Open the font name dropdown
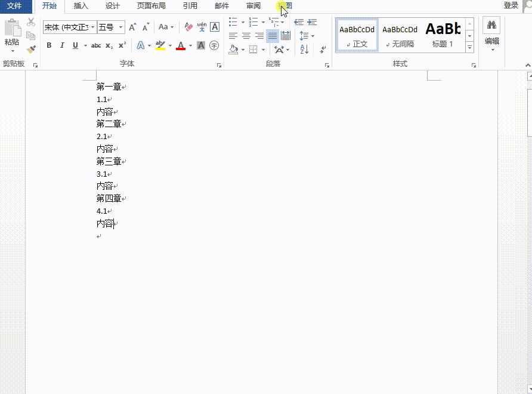Image resolution: width=532 pixels, height=394 pixels. pos(92,27)
